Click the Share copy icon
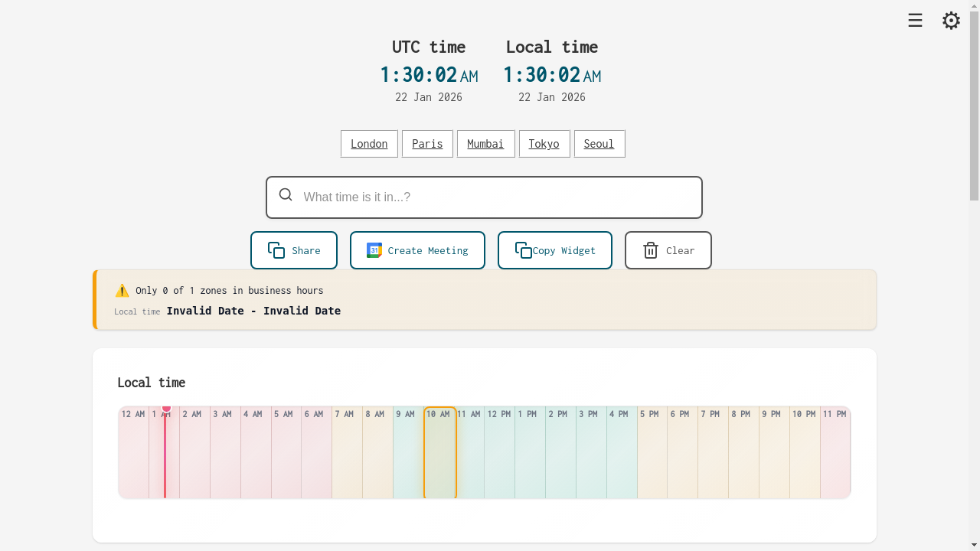This screenshot has height=551, width=980. point(276,250)
